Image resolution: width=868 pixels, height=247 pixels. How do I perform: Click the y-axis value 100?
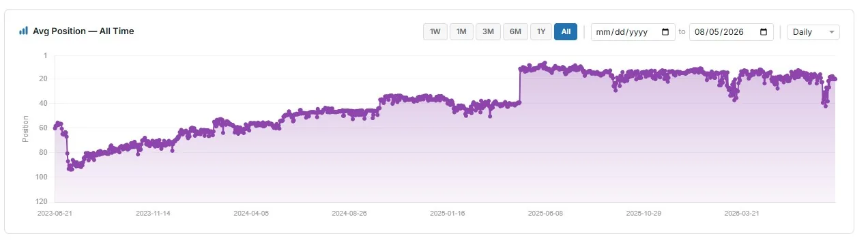(42, 177)
